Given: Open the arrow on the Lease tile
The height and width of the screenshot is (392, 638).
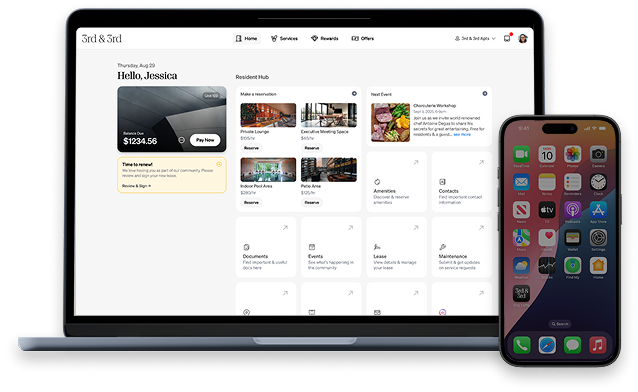Looking at the screenshot, I should (416, 228).
